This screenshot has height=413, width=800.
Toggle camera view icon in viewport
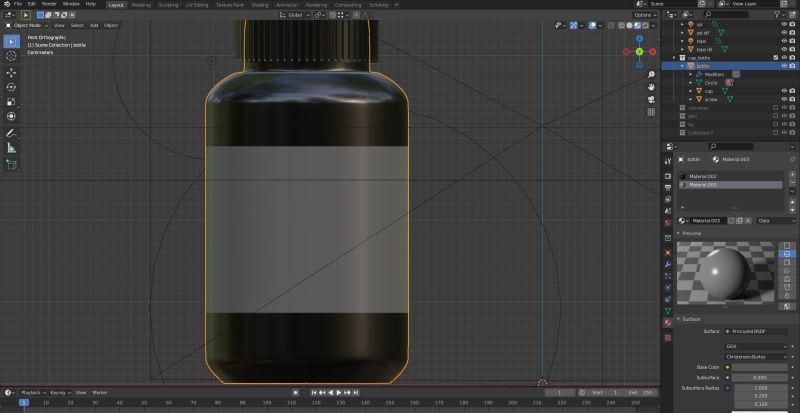(x=651, y=100)
